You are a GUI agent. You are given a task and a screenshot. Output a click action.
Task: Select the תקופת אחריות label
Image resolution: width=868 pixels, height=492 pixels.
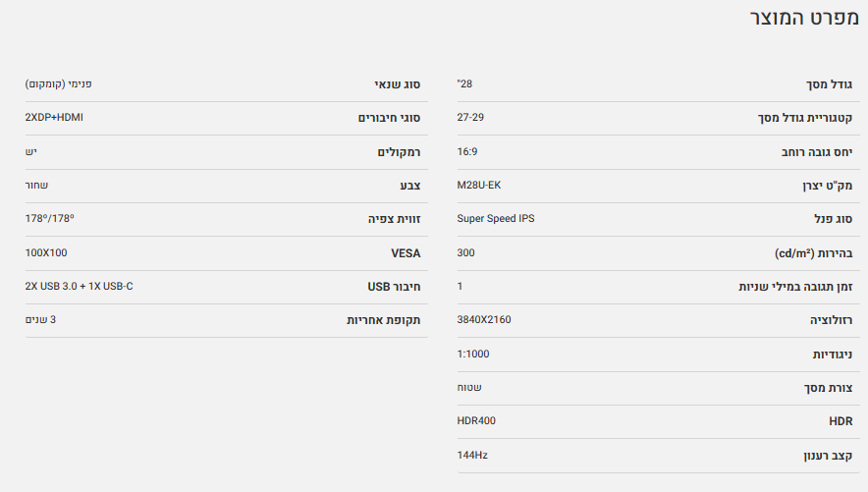click(x=383, y=321)
